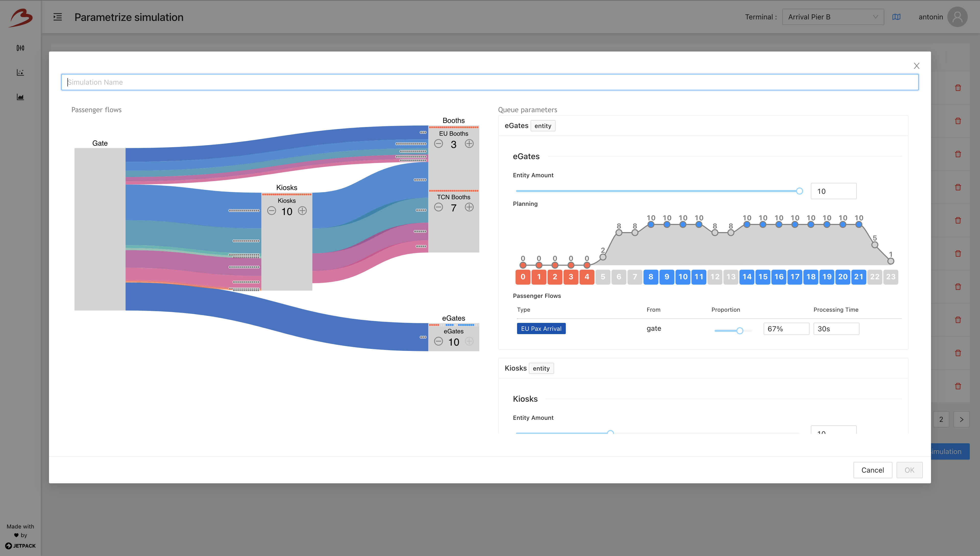Toggle planning hour 4

[x=587, y=277]
